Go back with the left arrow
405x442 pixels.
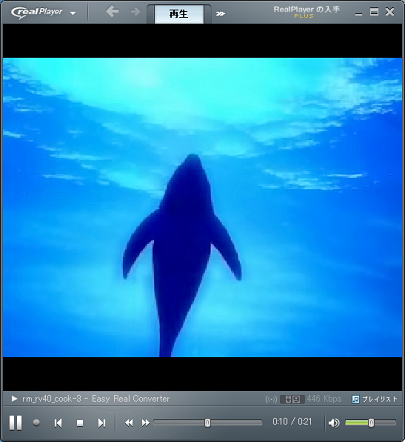point(112,12)
